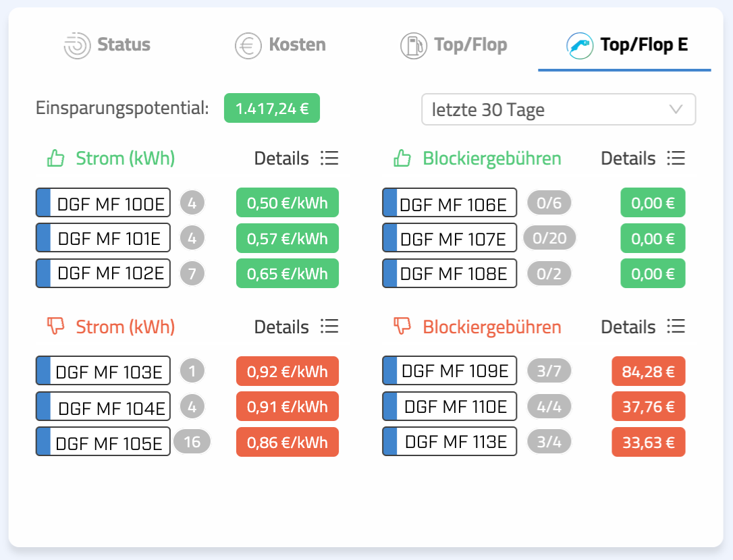Click the list icon beside flop Strom Details
Viewport: 733px width, 560px height.
(329, 327)
